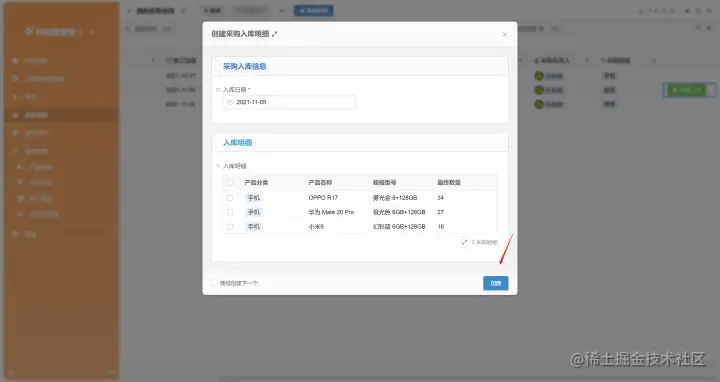Click the 手机 tag in 华为 Mate 20 Pro row

coord(253,212)
